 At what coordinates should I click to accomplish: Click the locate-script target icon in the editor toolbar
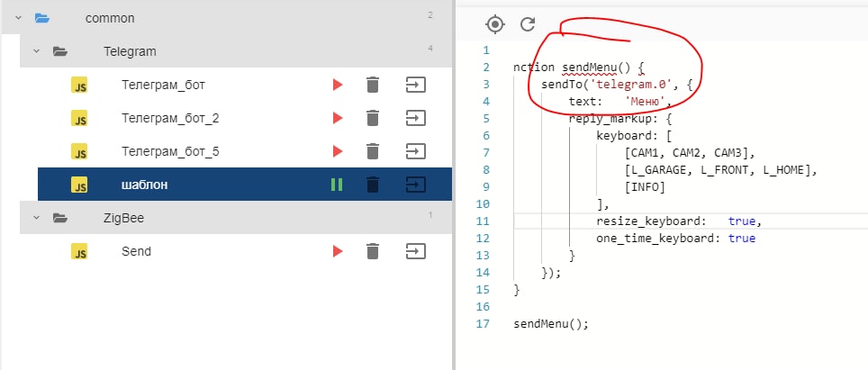click(495, 24)
